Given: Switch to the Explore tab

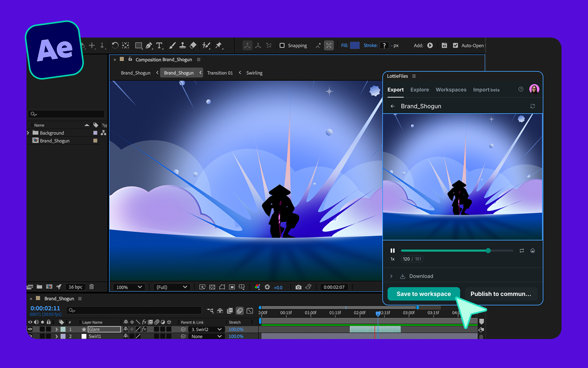Looking at the screenshot, I should [419, 90].
